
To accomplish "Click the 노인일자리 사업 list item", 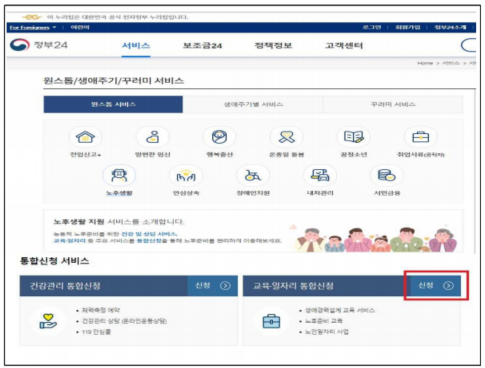I will click(x=326, y=332).
